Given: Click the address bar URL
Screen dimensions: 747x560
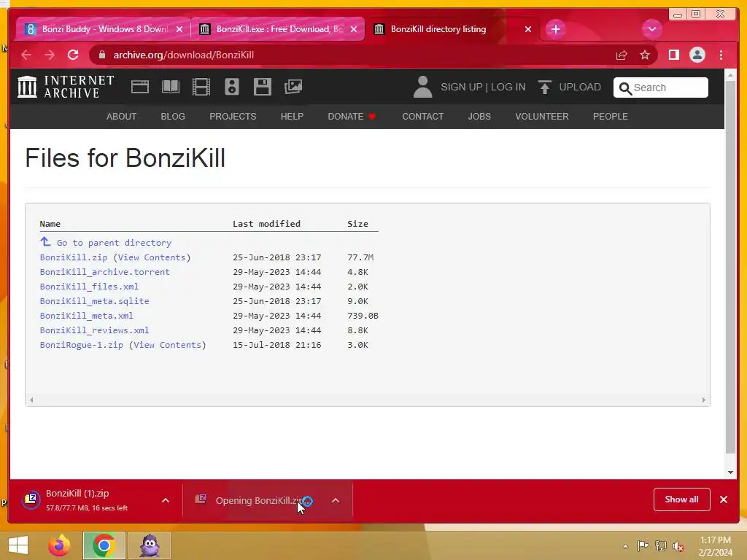Looking at the screenshot, I should point(183,55).
